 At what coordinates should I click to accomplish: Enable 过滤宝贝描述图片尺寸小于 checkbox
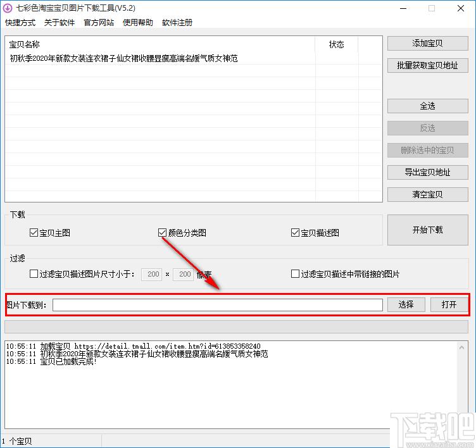[x=34, y=274]
